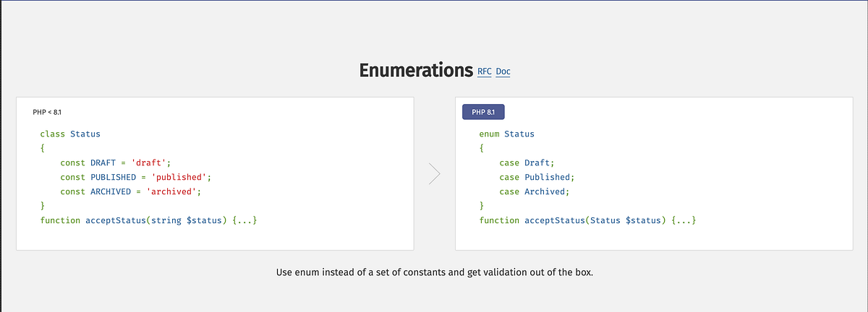
Task: Open the Doc link beside Enumerations
Action: [x=503, y=71]
